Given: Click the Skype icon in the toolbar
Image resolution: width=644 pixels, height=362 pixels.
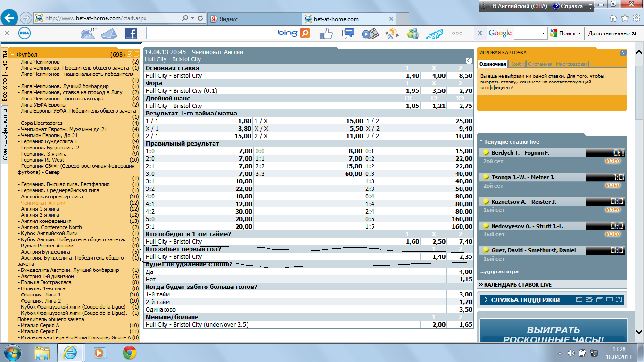Looking at the screenshot, I should pos(434,34).
